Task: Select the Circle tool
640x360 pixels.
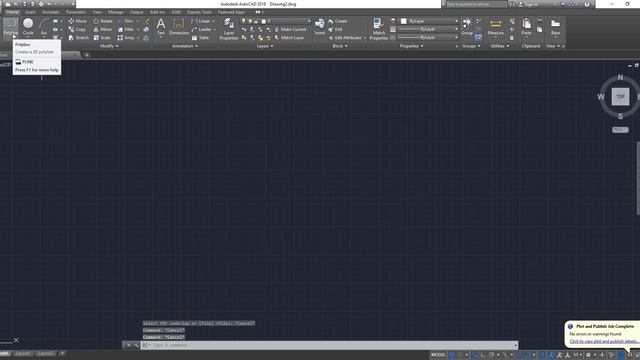Action: [28, 27]
